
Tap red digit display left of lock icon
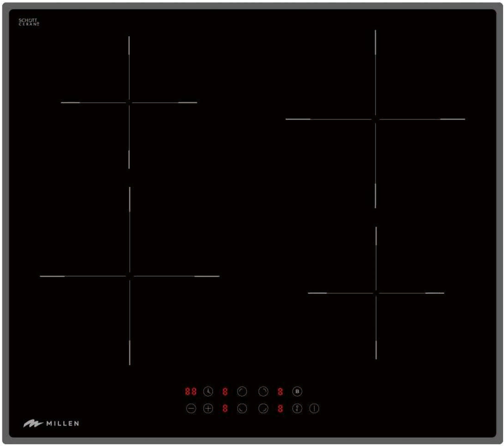click(280, 409)
